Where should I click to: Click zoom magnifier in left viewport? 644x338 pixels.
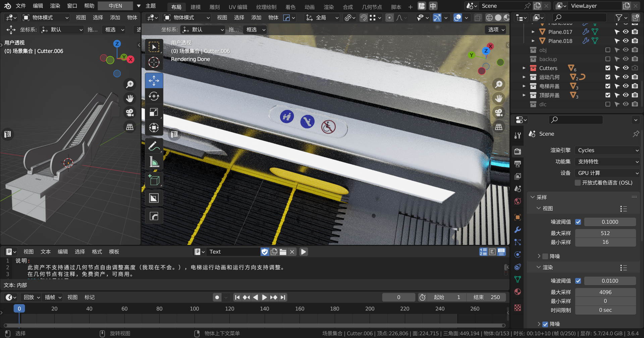[130, 84]
